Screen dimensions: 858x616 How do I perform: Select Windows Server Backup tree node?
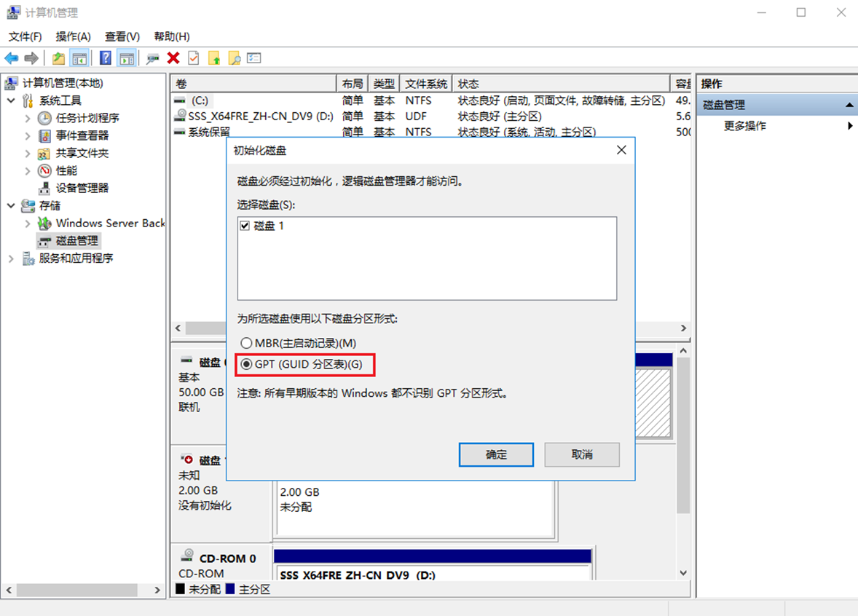[110, 224]
